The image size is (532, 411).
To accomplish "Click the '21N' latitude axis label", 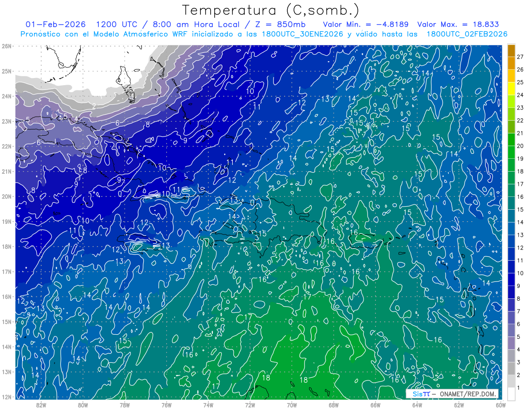I will [7, 172].
